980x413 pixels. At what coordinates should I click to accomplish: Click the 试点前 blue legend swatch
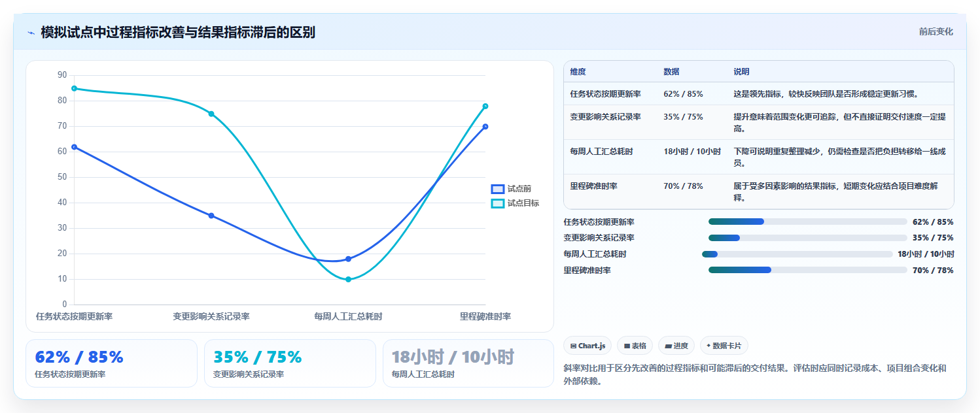coord(498,189)
